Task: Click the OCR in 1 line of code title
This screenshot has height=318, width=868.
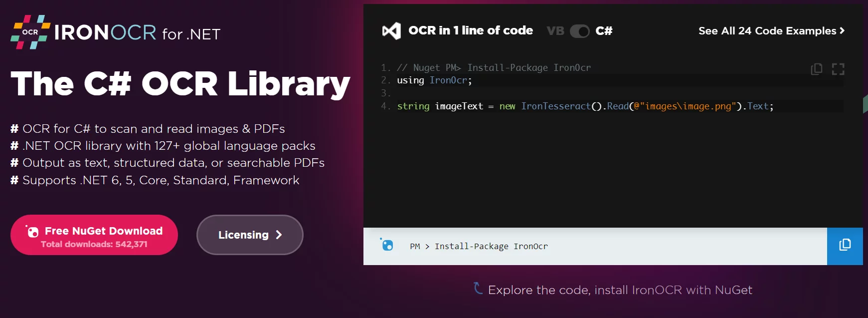Action: pos(470,30)
